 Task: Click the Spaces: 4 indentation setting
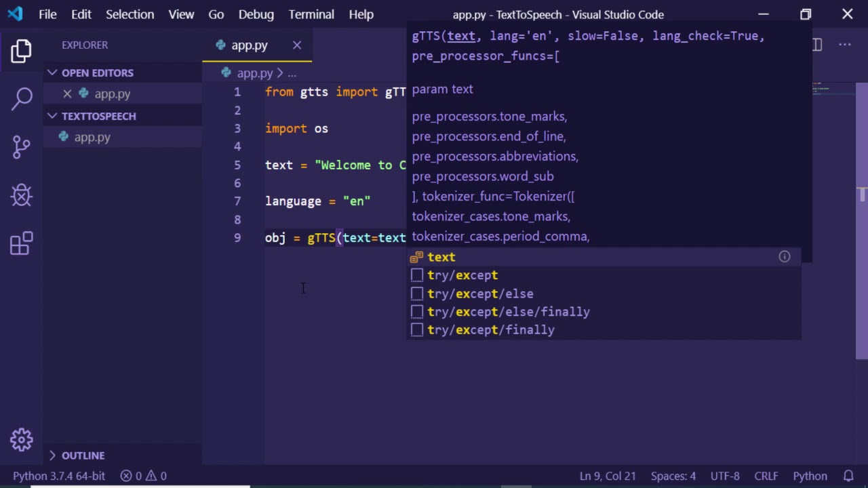673,476
